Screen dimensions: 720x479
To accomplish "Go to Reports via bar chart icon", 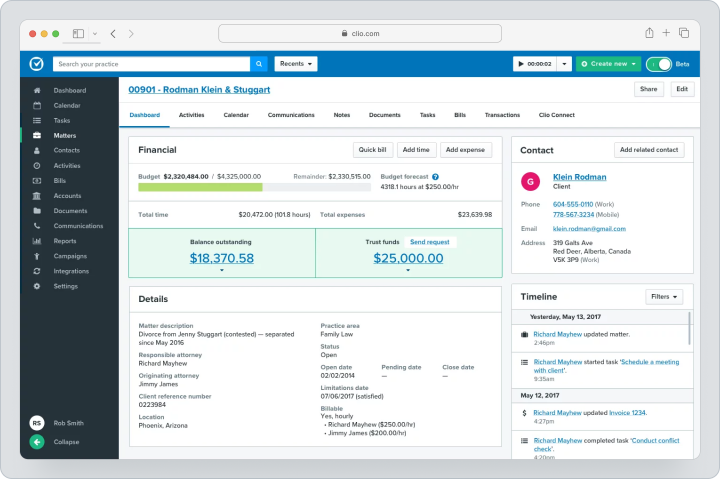I will [x=37, y=241].
